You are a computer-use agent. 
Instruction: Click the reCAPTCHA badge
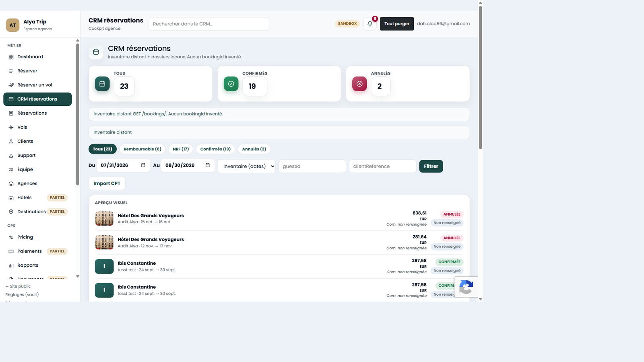(466, 287)
